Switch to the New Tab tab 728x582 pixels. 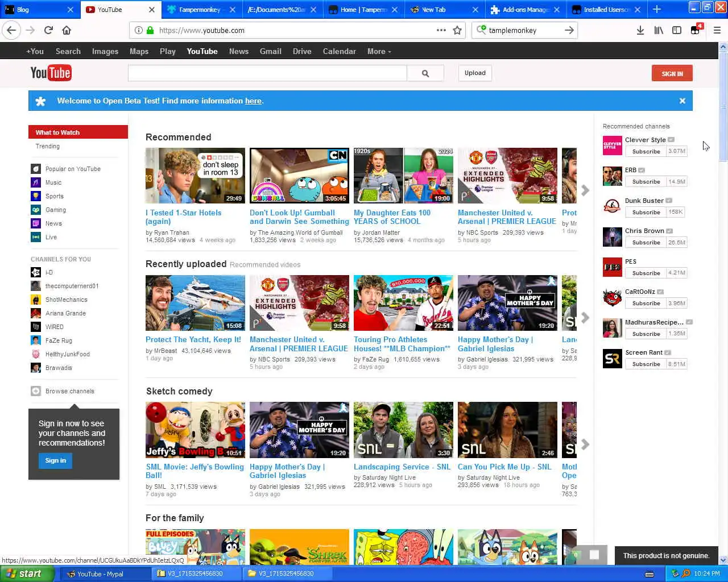click(444, 10)
